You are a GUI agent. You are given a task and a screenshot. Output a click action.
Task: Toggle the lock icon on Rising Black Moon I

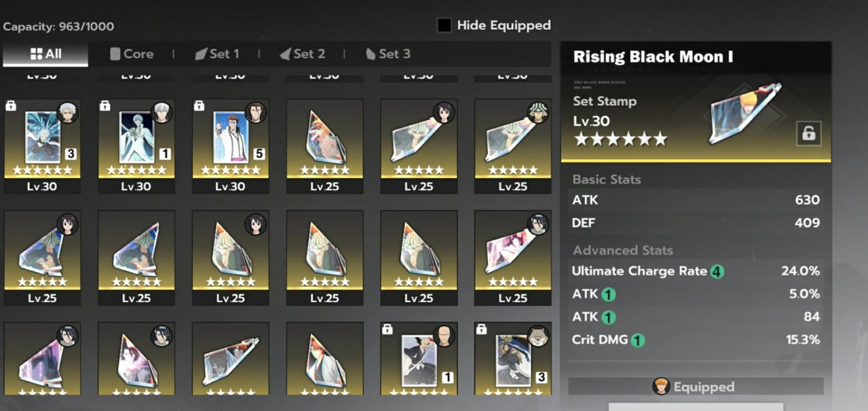[x=808, y=134]
